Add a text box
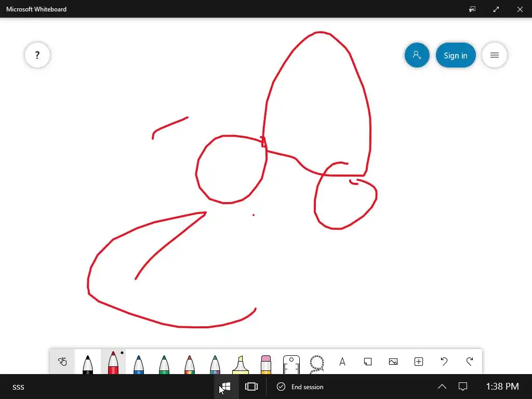This screenshot has width=532, height=399. point(342,362)
